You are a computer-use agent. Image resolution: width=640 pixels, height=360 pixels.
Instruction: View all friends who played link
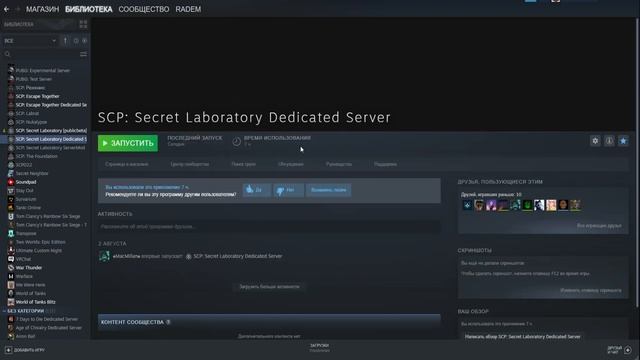pyautogui.click(x=599, y=226)
